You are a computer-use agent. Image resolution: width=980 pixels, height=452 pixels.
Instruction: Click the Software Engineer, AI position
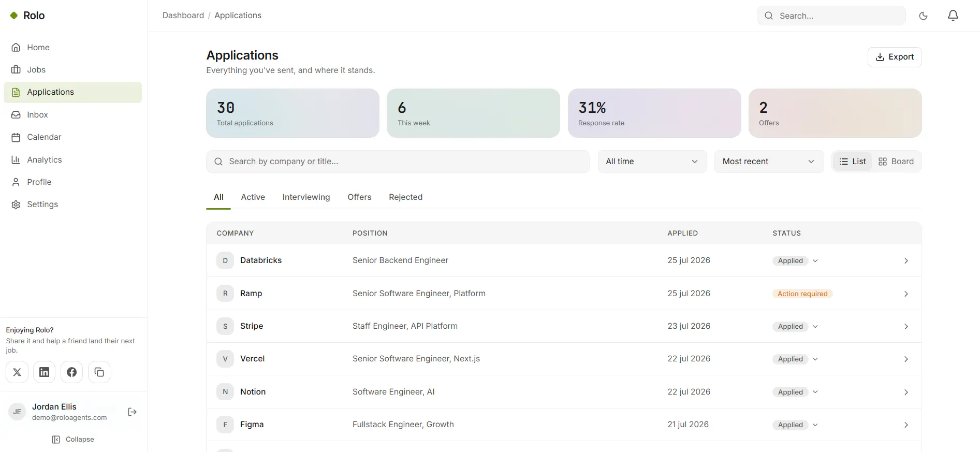click(x=393, y=392)
